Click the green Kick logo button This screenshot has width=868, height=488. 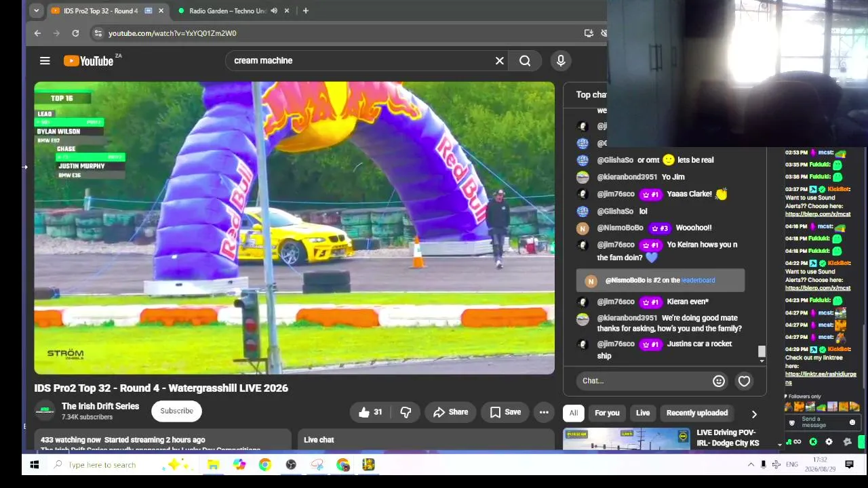pos(813,442)
